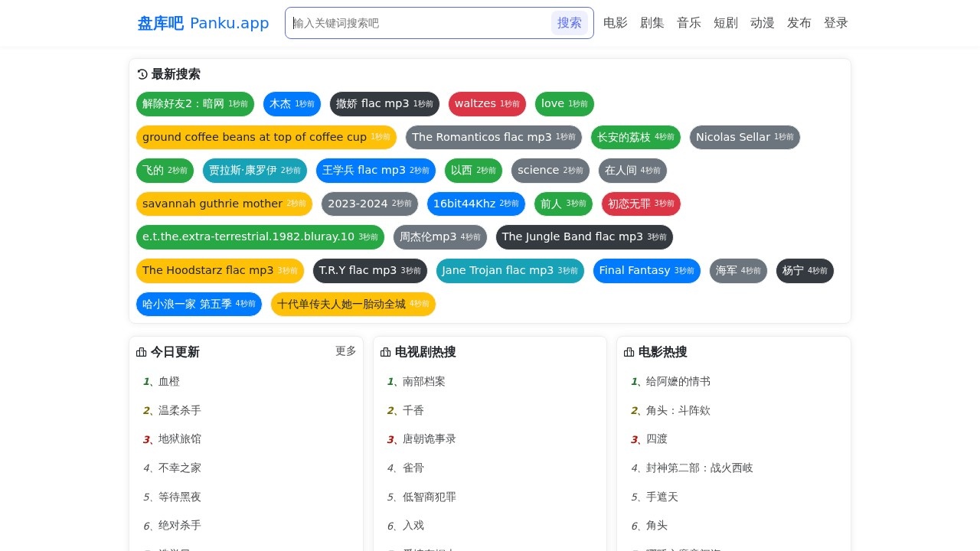Click the icon next to 电视剧热搜 heading

[x=386, y=352]
